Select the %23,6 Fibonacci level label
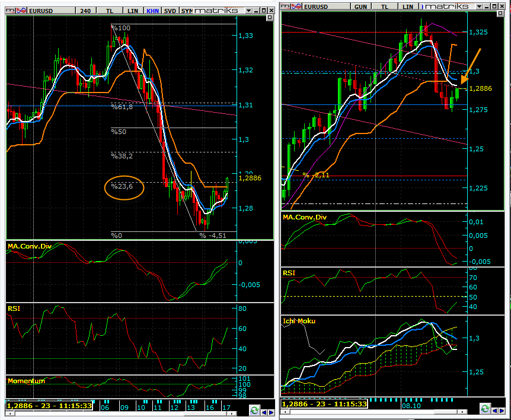The image size is (511, 420). point(123,187)
